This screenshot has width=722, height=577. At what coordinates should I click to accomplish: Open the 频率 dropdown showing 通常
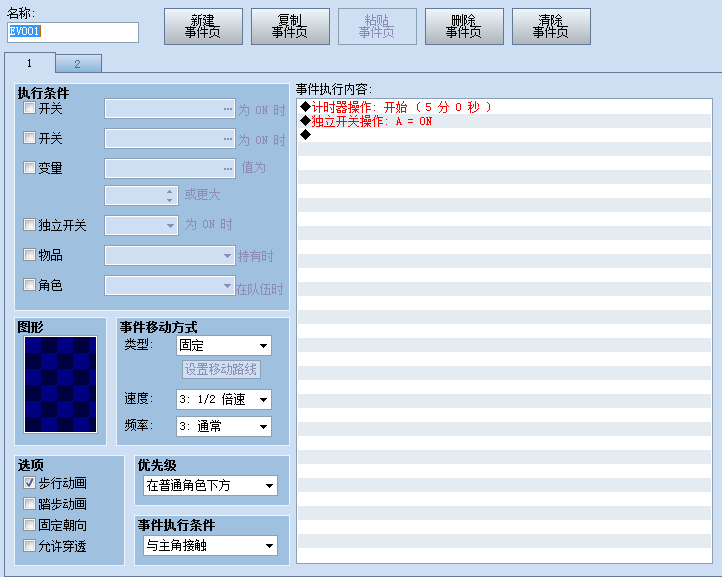click(x=224, y=426)
